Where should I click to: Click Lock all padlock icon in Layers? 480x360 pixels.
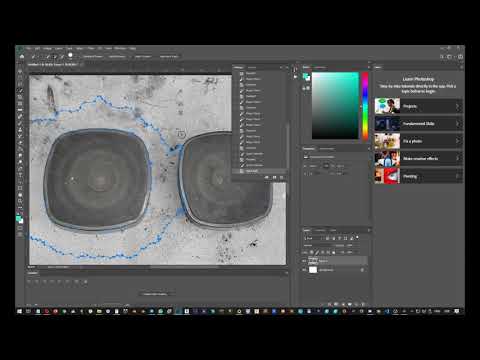click(x=334, y=252)
